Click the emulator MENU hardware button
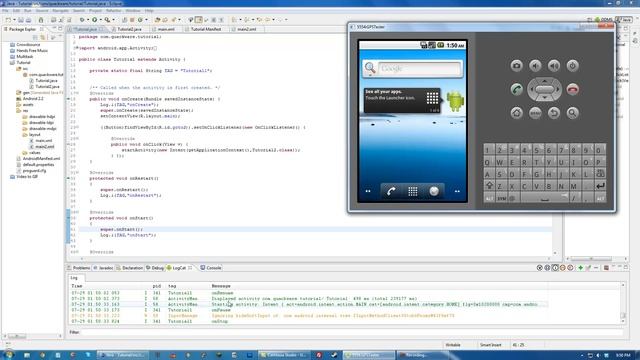Screen dimensions: 640x360 (x=535, y=113)
